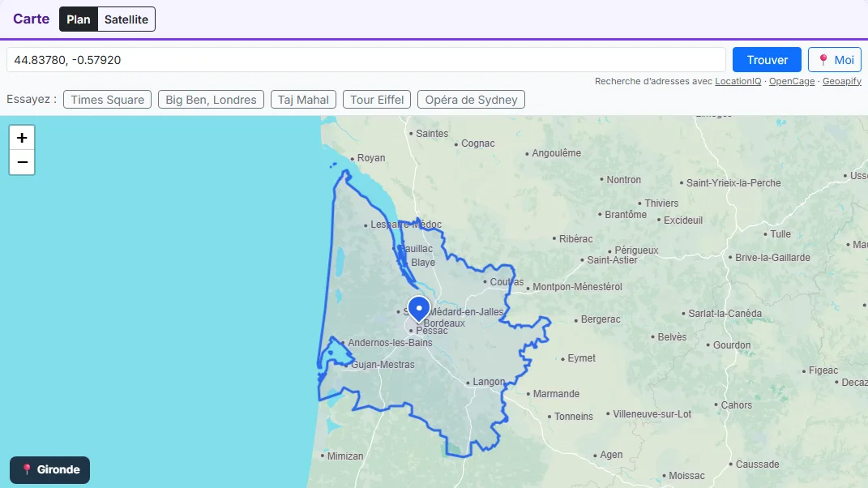
Task: Click the Montpon-Ménestérol label
Action: (577, 287)
